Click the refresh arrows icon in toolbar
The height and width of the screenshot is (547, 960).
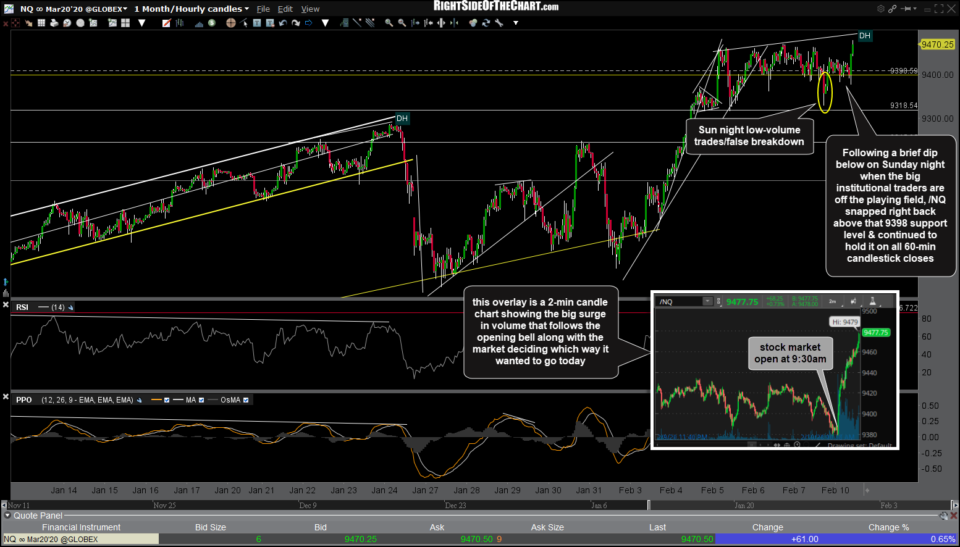(486, 23)
